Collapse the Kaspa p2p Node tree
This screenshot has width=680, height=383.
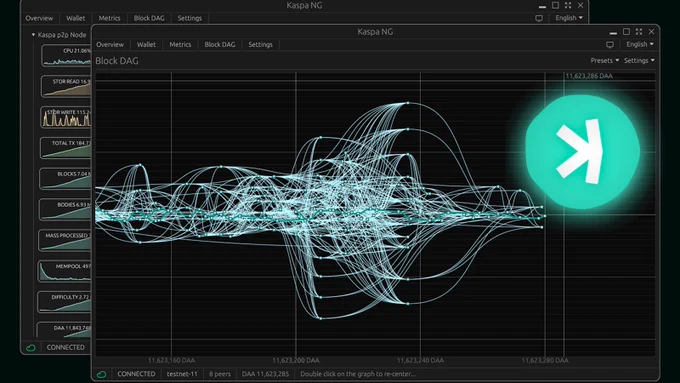pyautogui.click(x=33, y=35)
